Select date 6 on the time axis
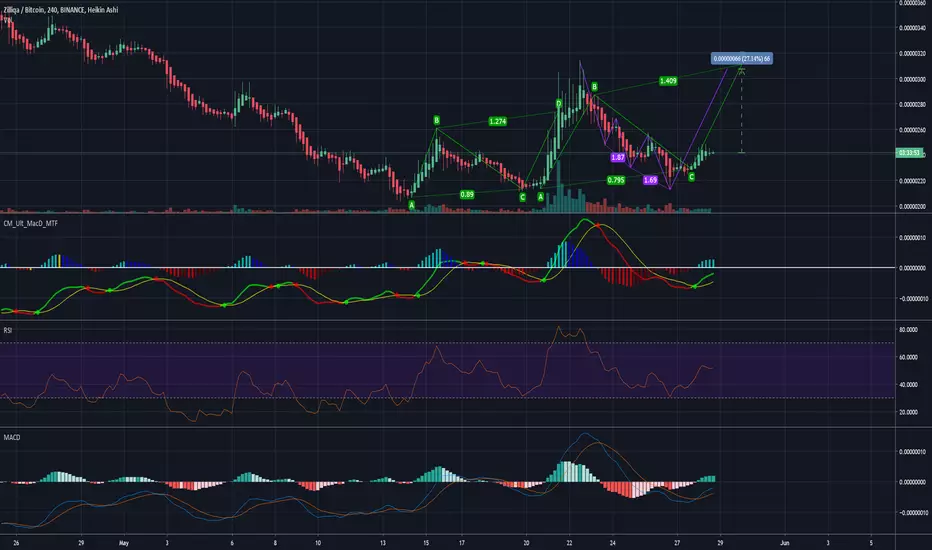 [232, 543]
